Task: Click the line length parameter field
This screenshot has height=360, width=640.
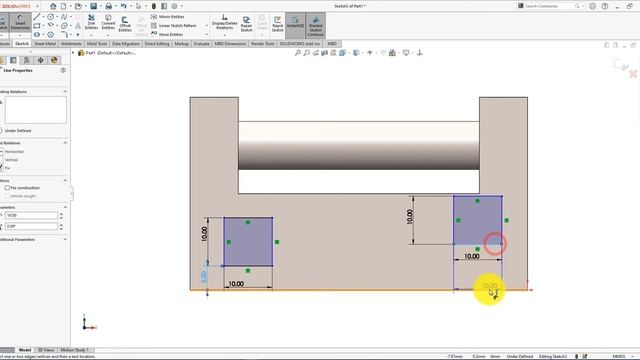Action: [31, 216]
